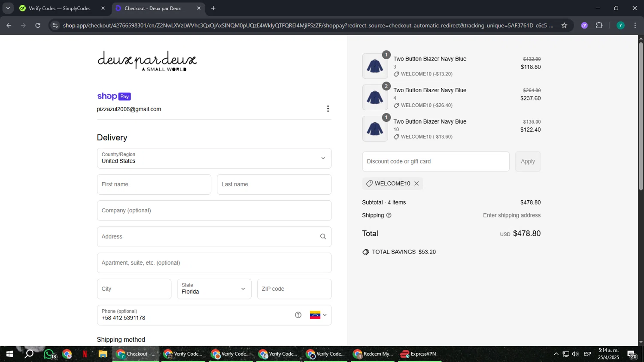Reload the checkout page
The image size is (644, 362).
click(38, 25)
